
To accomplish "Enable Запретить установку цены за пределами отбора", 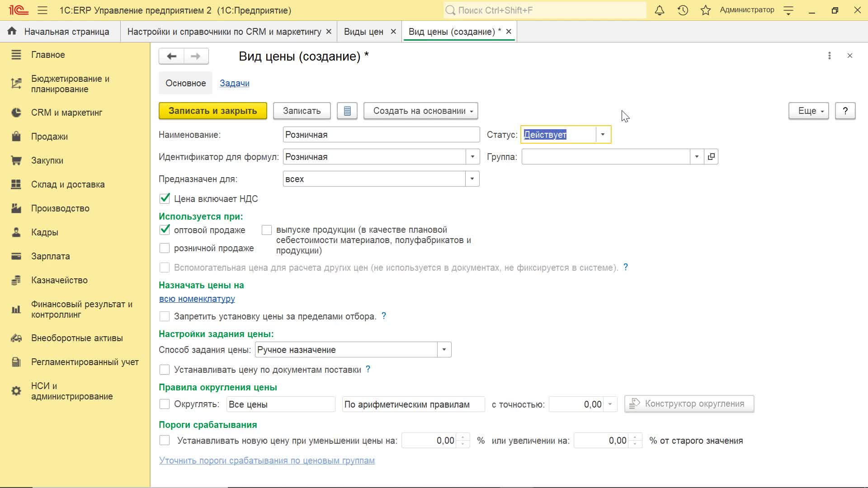I will (x=165, y=316).
